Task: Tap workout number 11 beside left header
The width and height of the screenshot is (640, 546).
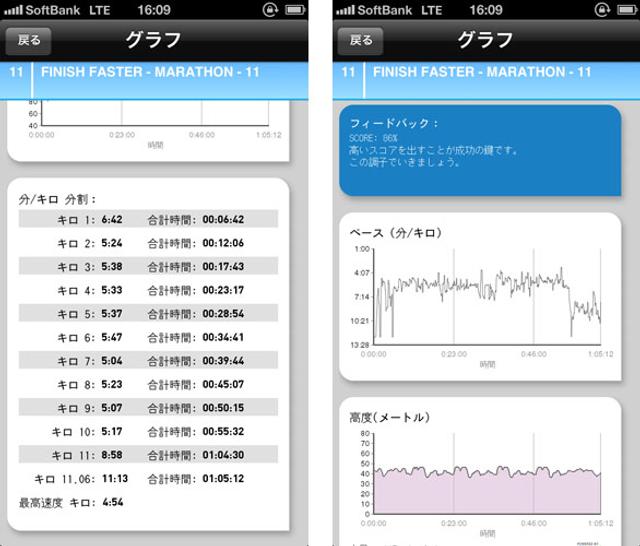Action: point(16,72)
